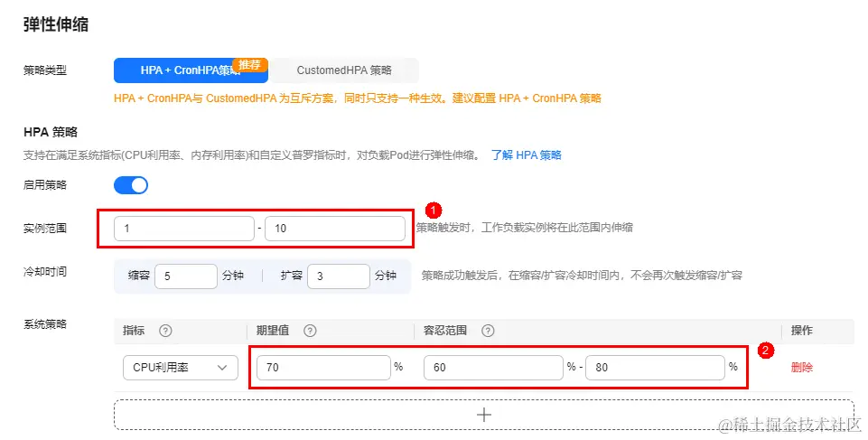The height and width of the screenshot is (440, 868).
Task: Add a new system policy row with plus
Action: pyautogui.click(x=483, y=415)
